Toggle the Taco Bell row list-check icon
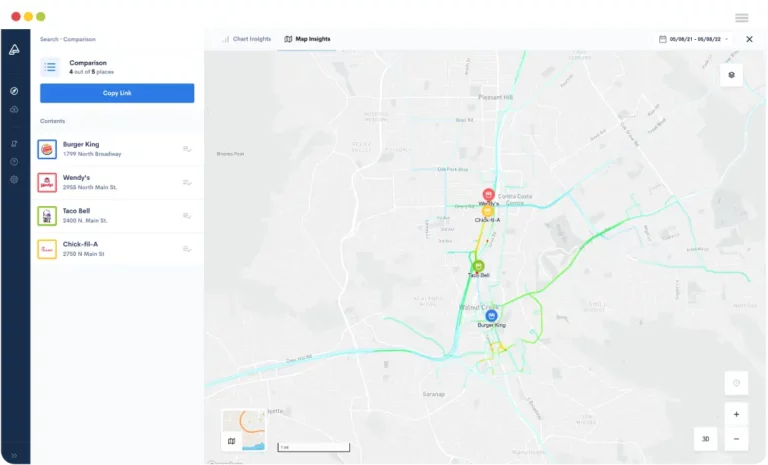The width and height of the screenshot is (768, 465). 187,216
